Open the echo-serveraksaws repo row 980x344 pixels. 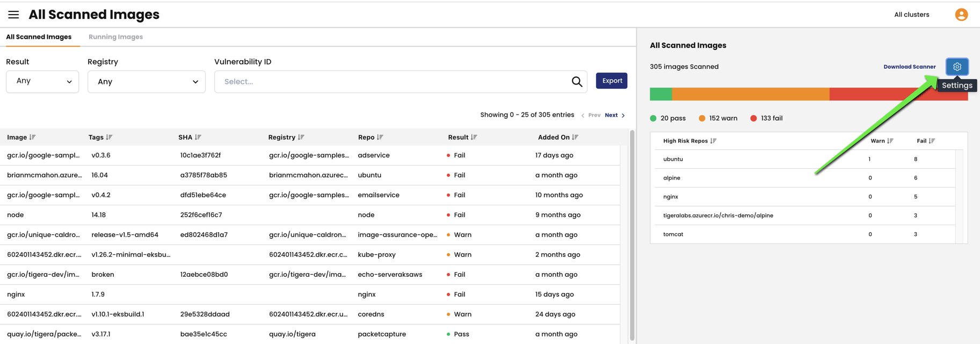click(310, 275)
